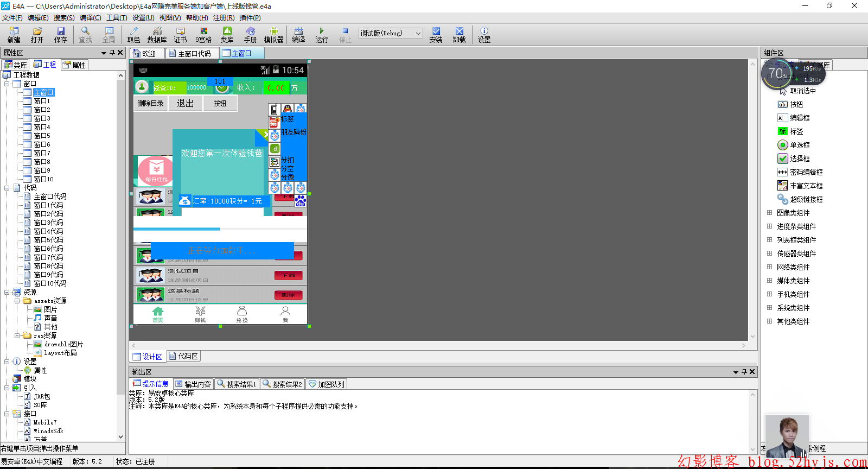Open the 编译(C) menu
The image size is (868, 469).
pyautogui.click(x=90, y=18)
